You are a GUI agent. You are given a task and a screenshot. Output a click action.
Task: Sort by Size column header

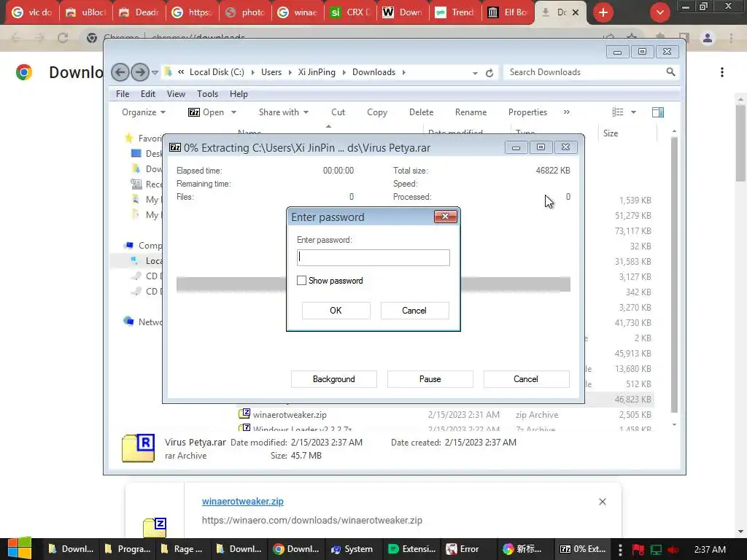(x=627, y=133)
